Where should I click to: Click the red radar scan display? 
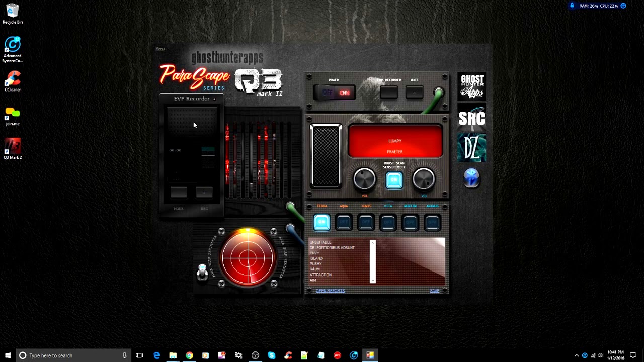click(248, 257)
